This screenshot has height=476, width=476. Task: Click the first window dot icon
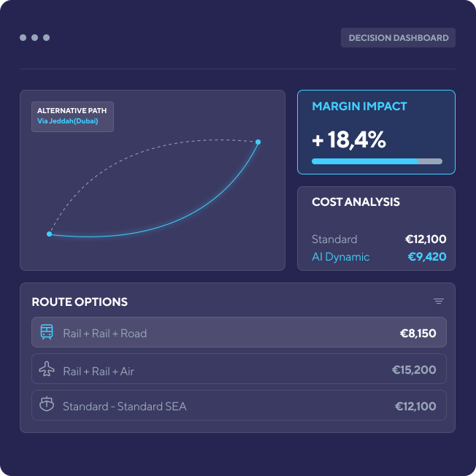coord(23,37)
